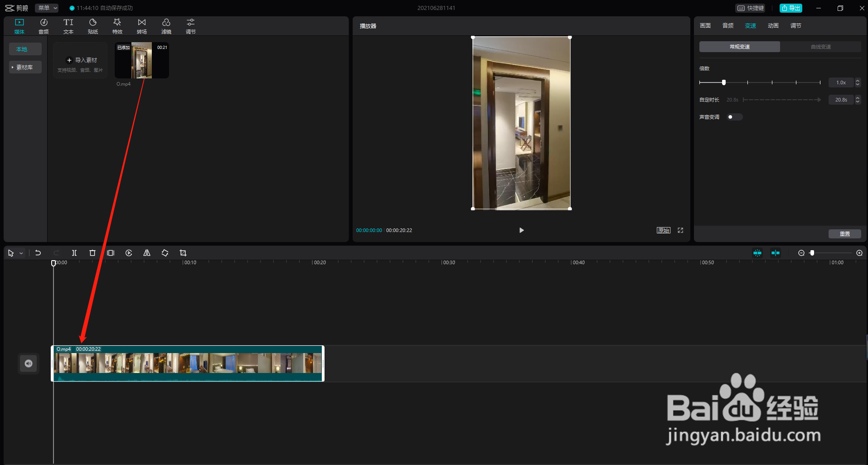868x465 pixels.
Task: Click 导入素材 to import media
Action: [80, 60]
